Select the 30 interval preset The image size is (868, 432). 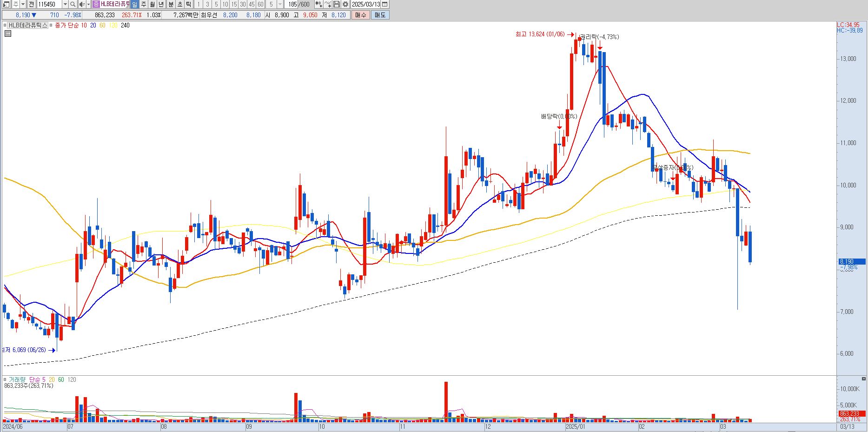coord(243,4)
